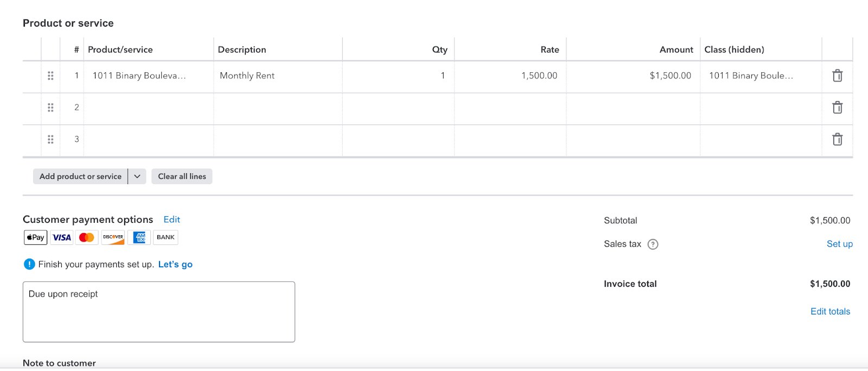The width and height of the screenshot is (868, 371).
Task: Open the Class field in row 1
Action: tap(751, 76)
